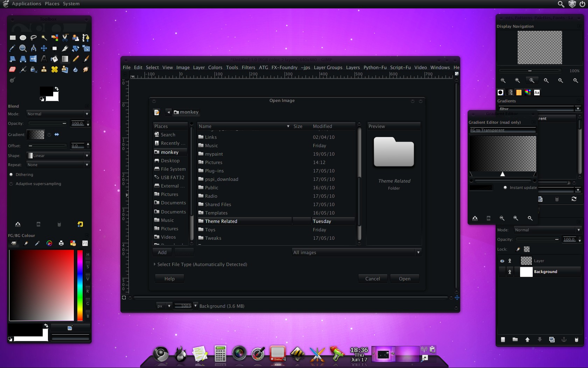Open Repeat dropdown set to None
588x368 pixels.
click(x=58, y=165)
